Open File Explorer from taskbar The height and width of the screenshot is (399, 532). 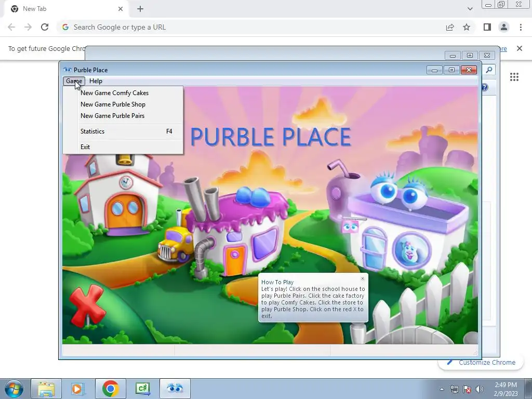[x=46, y=389]
